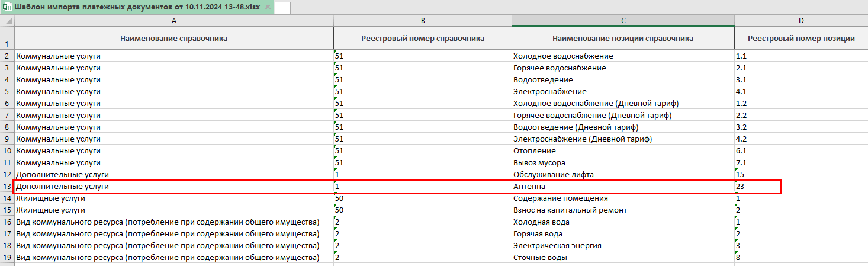
Task: Select the Сточные воды cell
Action: [623, 258]
